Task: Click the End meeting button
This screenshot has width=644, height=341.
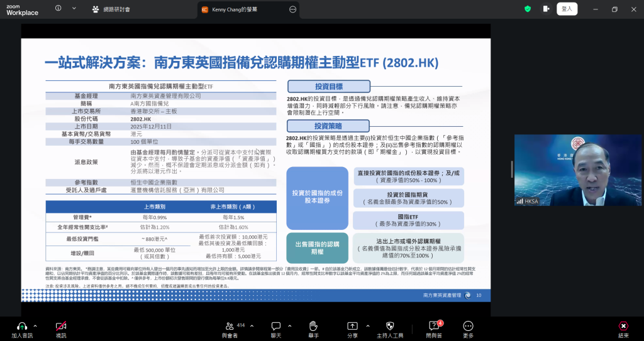Action: pyautogui.click(x=623, y=326)
